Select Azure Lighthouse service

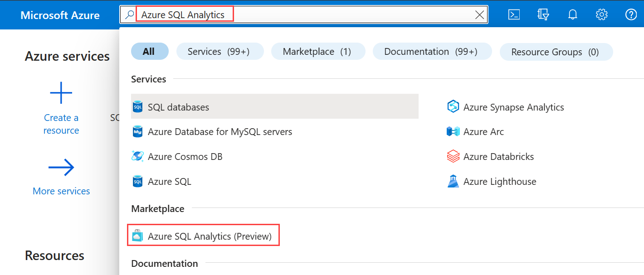(x=500, y=181)
